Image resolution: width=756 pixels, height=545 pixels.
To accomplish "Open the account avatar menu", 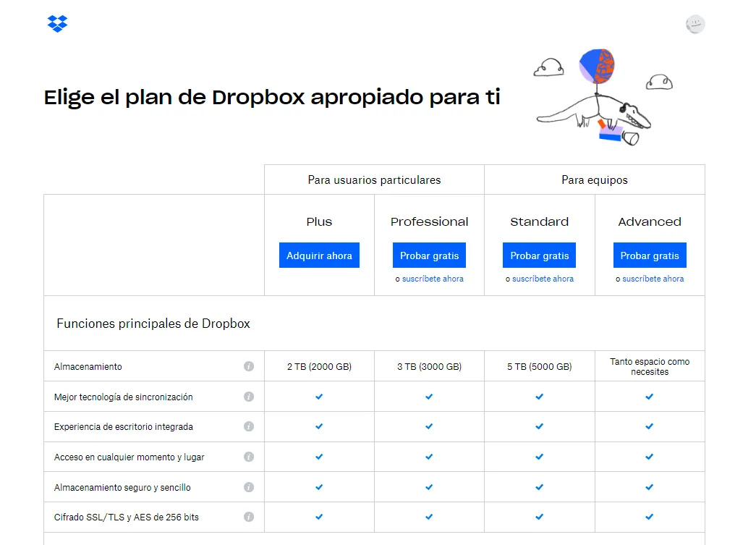I will coord(695,24).
